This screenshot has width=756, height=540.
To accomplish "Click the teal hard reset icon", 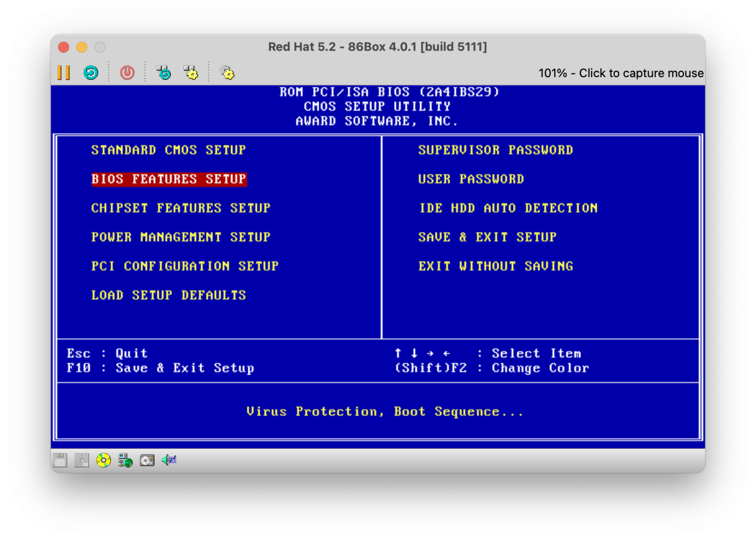I will pyautogui.click(x=91, y=73).
